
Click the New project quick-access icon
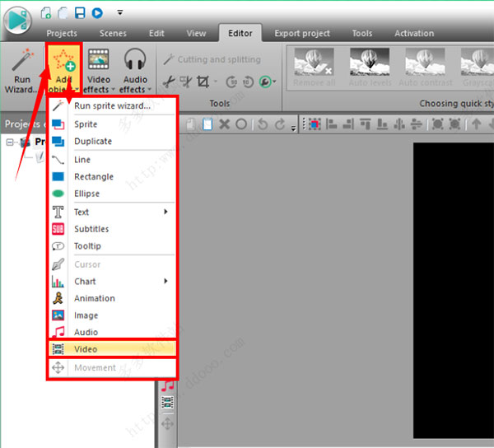pos(46,13)
